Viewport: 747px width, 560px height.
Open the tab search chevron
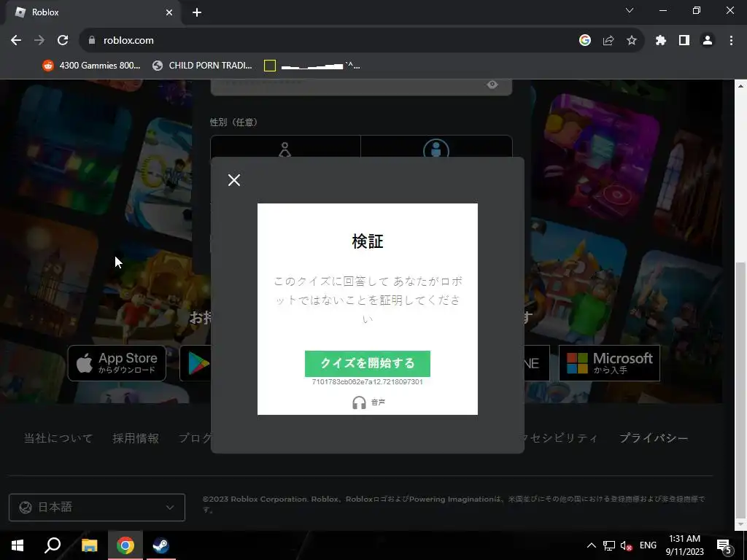click(630, 10)
